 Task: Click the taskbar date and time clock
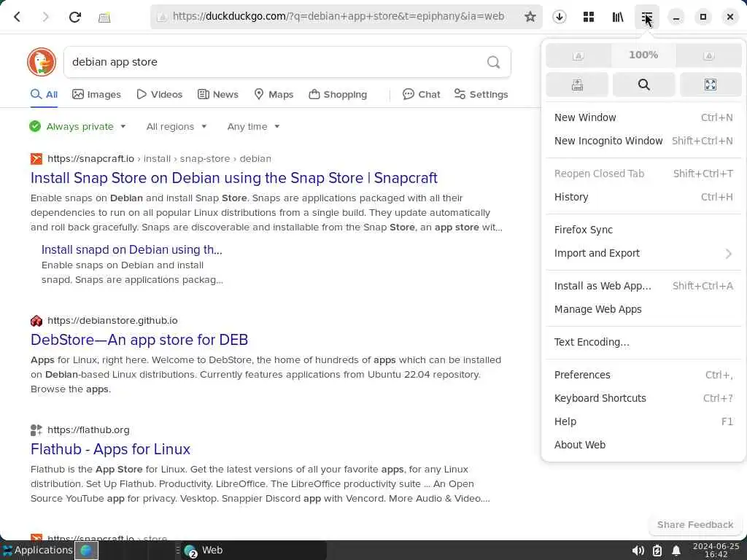pos(716,551)
